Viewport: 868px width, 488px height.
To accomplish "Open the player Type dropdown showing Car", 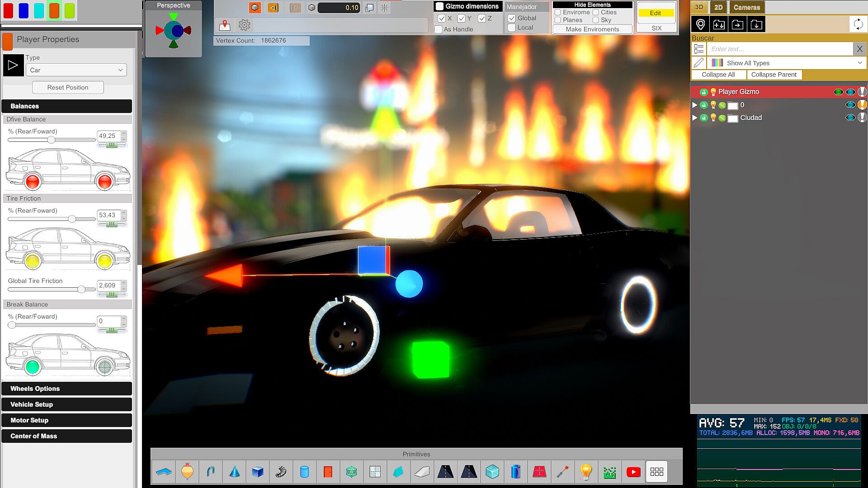I will [x=76, y=70].
